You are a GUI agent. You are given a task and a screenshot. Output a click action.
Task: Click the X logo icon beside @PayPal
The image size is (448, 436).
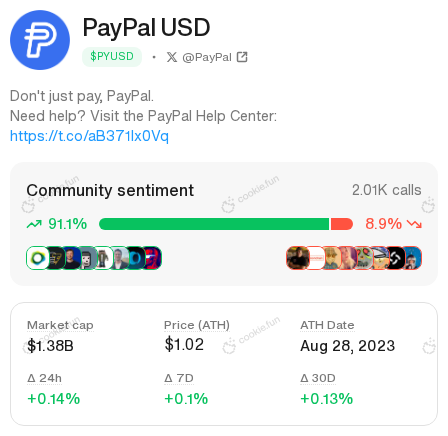[172, 57]
